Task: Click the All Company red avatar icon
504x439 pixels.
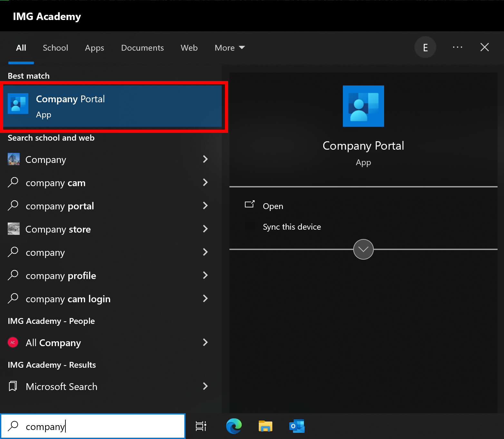Action: point(13,342)
